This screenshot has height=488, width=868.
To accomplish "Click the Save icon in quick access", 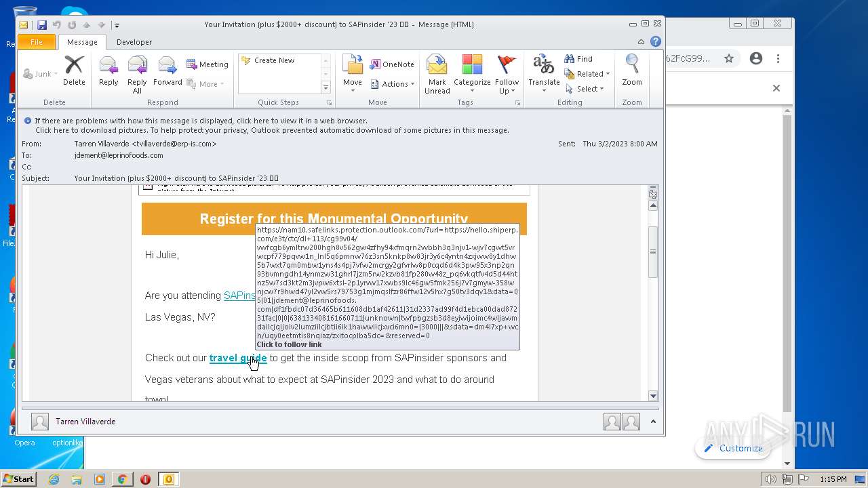I will point(42,25).
